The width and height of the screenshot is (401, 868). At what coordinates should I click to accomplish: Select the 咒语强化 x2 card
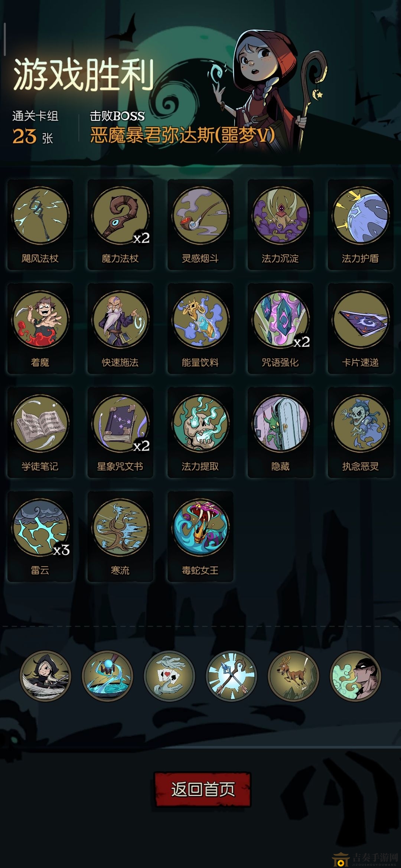tap(280, 328)
